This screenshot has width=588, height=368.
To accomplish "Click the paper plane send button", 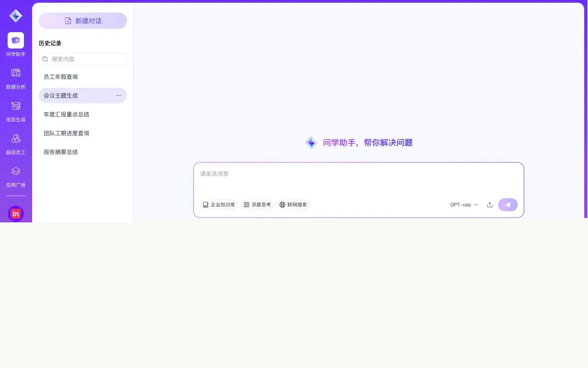I will pos(508,204).
